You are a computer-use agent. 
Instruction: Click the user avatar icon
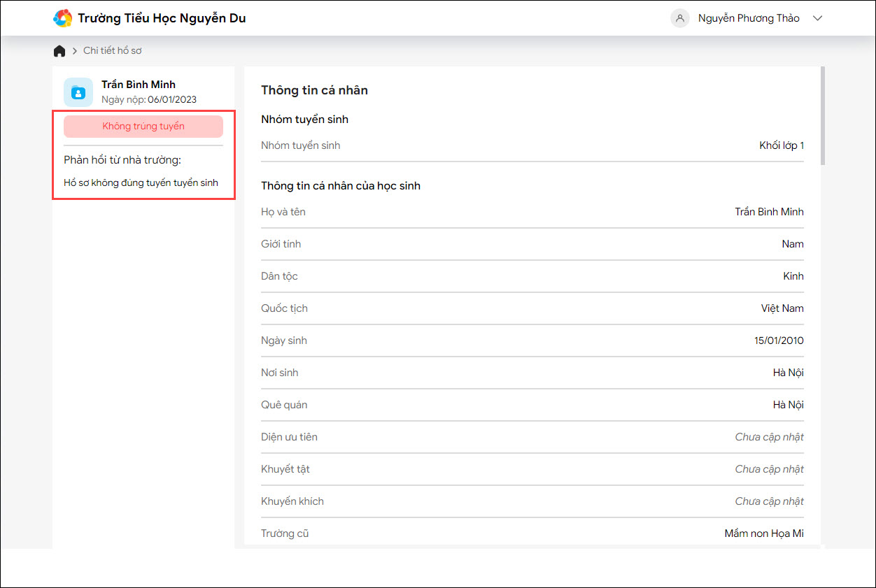[679, 18]
